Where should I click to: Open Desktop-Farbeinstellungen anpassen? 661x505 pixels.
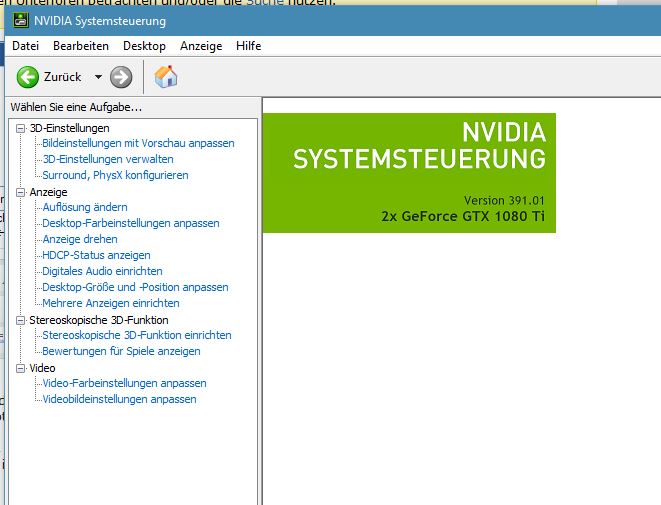click(x=131, y=223)
